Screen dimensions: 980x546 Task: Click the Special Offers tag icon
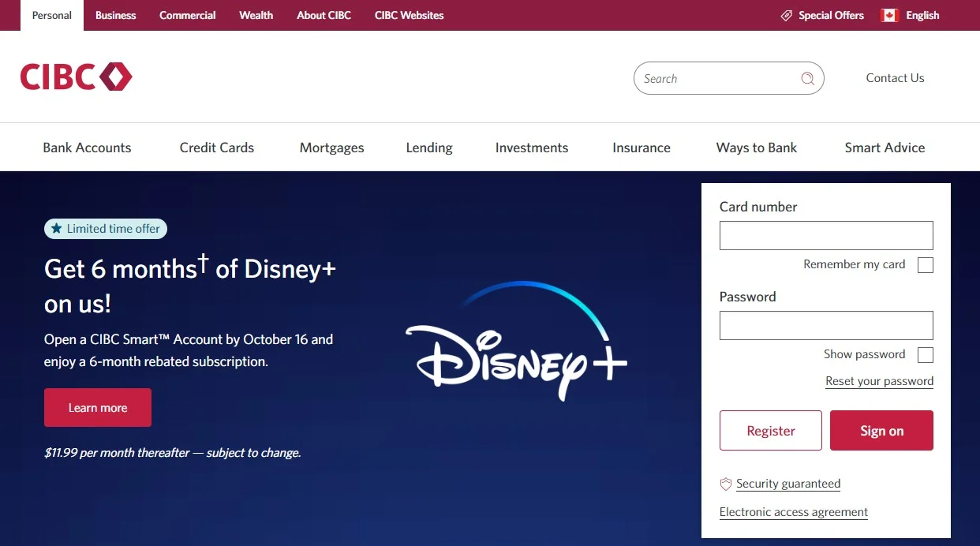tap(786, 15)
